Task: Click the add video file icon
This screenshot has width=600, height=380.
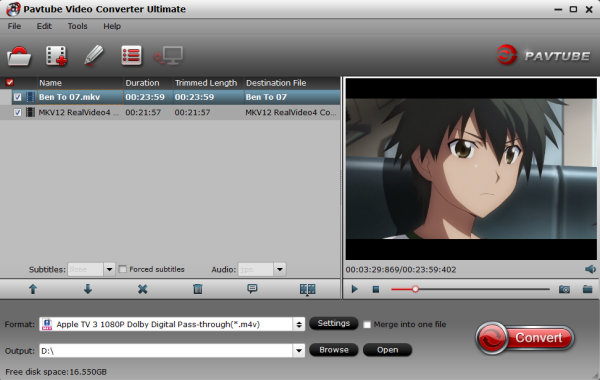Action: pos(56,56)
